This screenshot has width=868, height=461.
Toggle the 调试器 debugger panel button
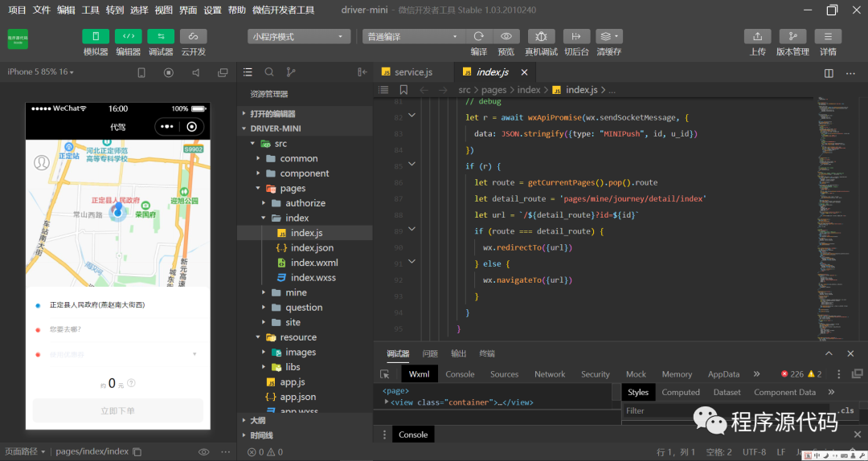(x=161, y=36)
